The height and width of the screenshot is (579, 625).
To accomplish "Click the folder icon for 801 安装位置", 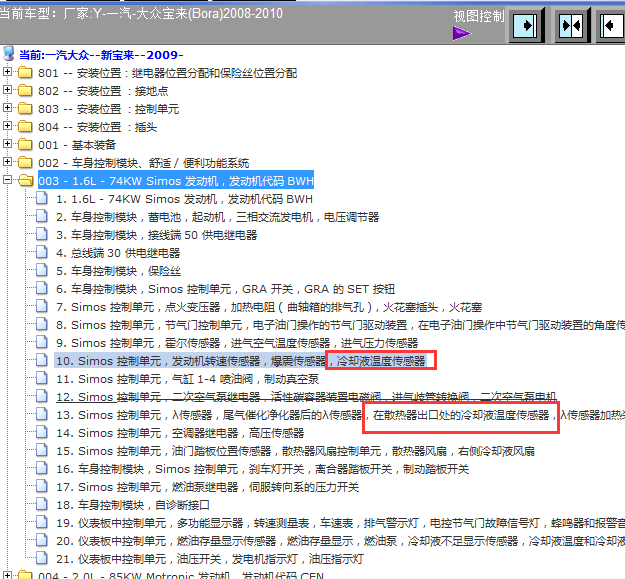I will point(25,73).
